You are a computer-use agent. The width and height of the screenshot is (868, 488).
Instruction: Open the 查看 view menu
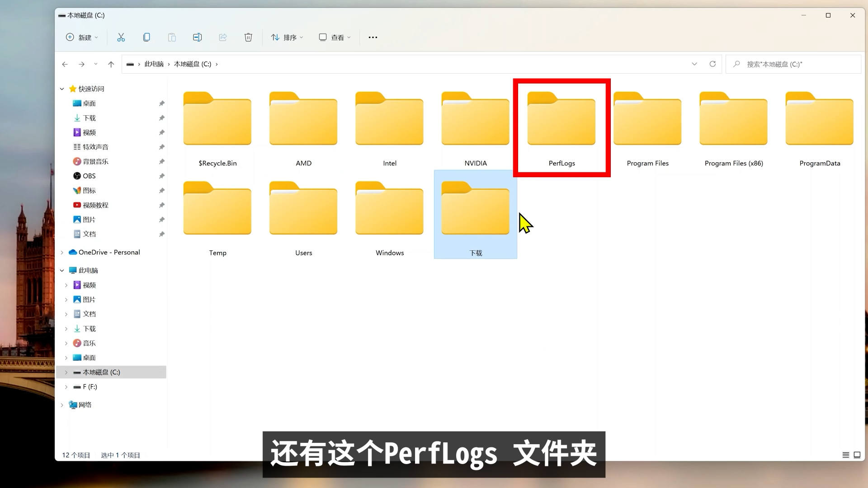pos(334,37)
